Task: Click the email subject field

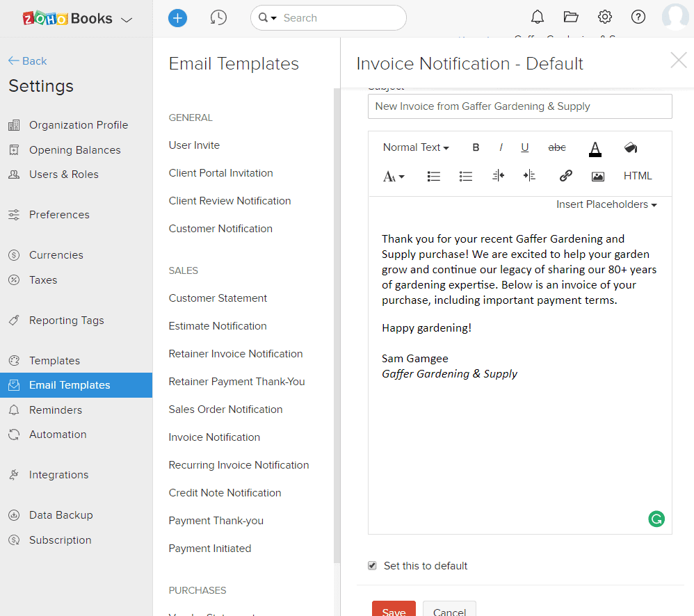Action: pos(519,106)
